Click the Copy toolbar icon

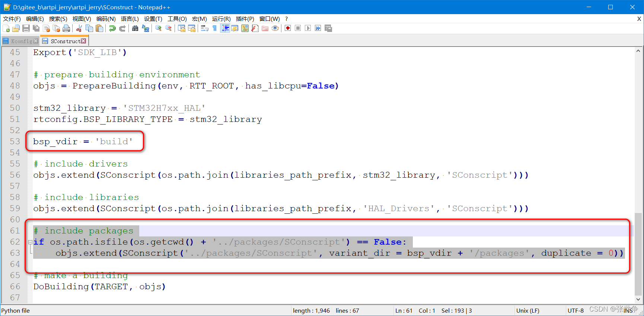[89, 28]
